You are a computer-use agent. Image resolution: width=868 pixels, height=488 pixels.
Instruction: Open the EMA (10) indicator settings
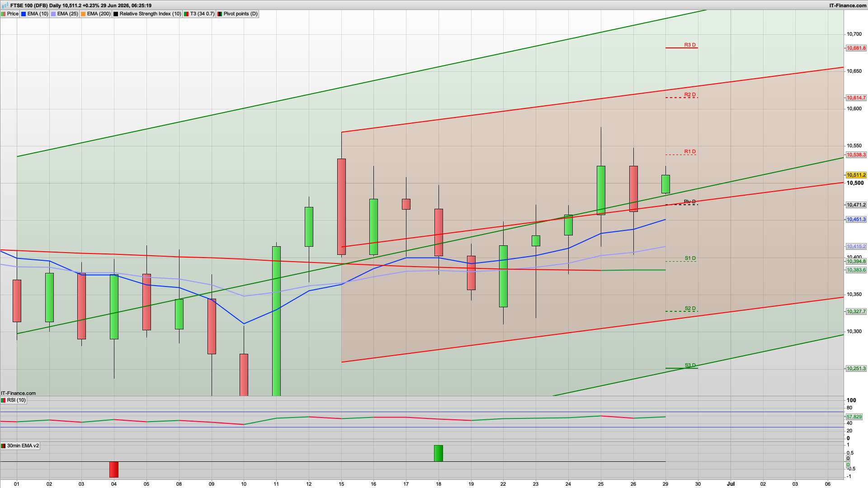pyautogui.click(x=38, y=14)
